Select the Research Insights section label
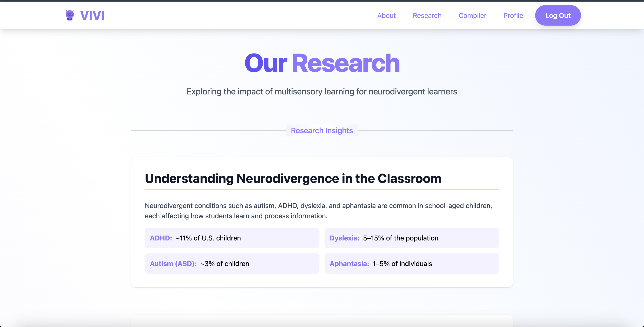644x327 pixels. [x=322, y=131]
